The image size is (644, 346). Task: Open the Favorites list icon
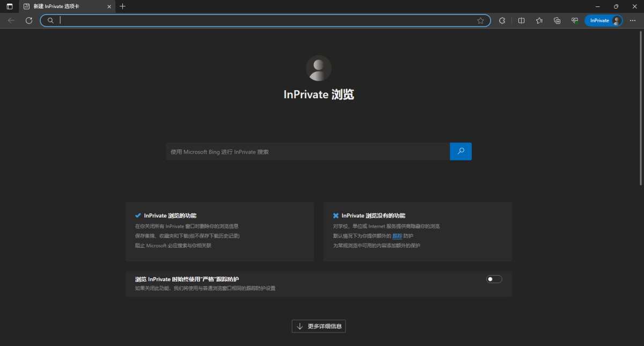(539, 20)
